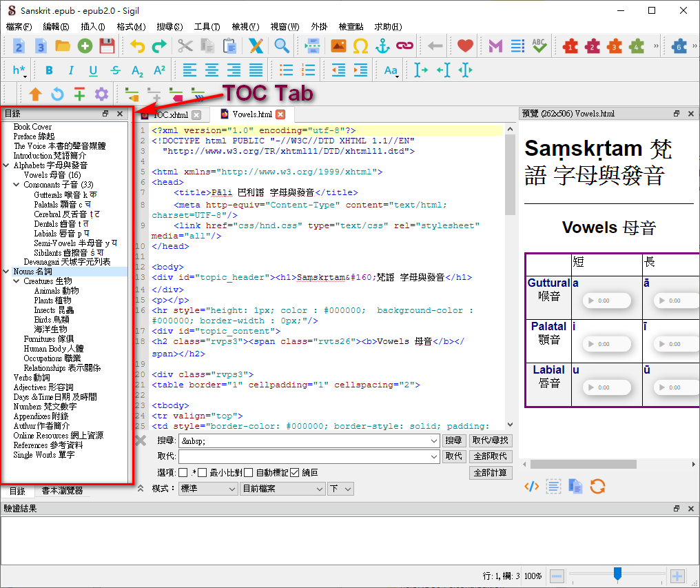Click the open folder icon
700x588 pixels.
tap(63, 46)
